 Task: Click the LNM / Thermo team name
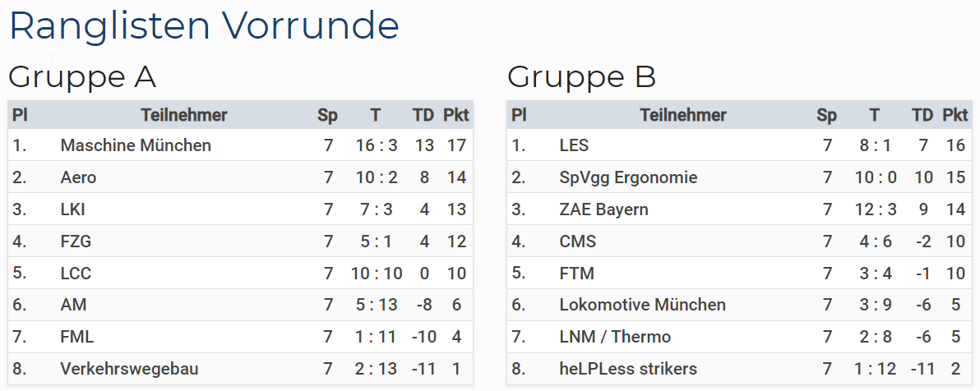pos(615,338)
